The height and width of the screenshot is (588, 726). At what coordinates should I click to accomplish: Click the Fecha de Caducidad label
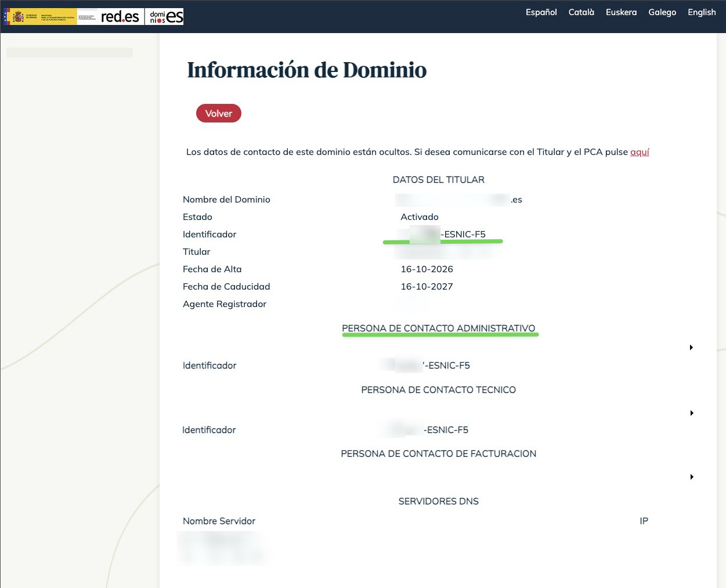tap(226, 287)
